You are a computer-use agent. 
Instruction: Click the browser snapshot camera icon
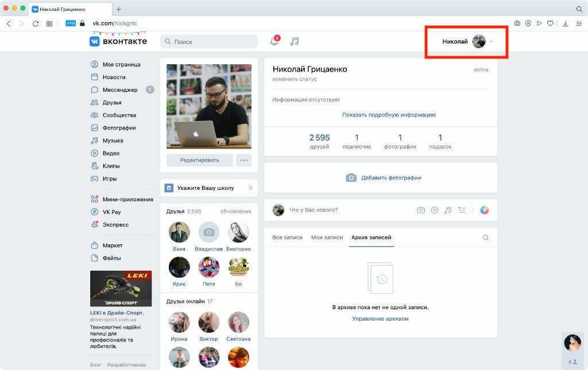tap(517, 23)
